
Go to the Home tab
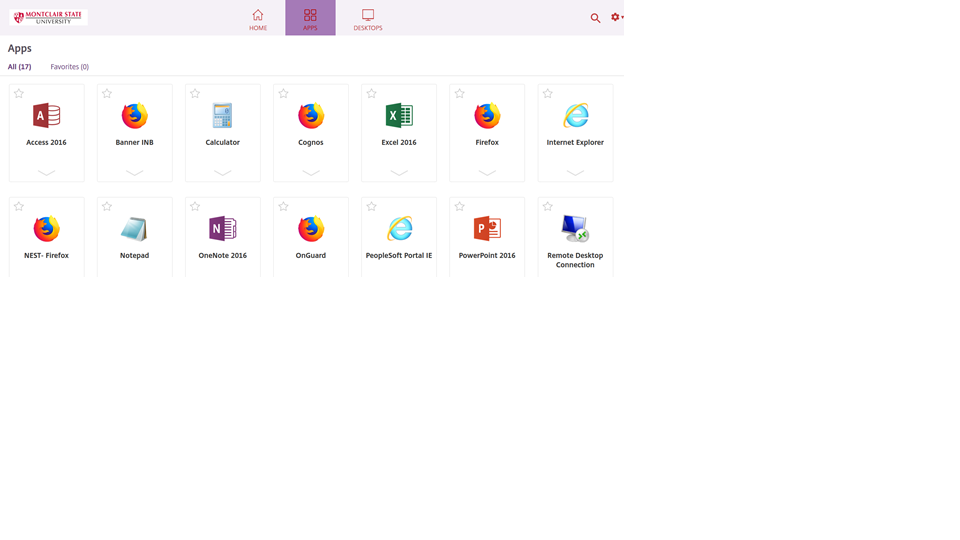tap(258, 19)
